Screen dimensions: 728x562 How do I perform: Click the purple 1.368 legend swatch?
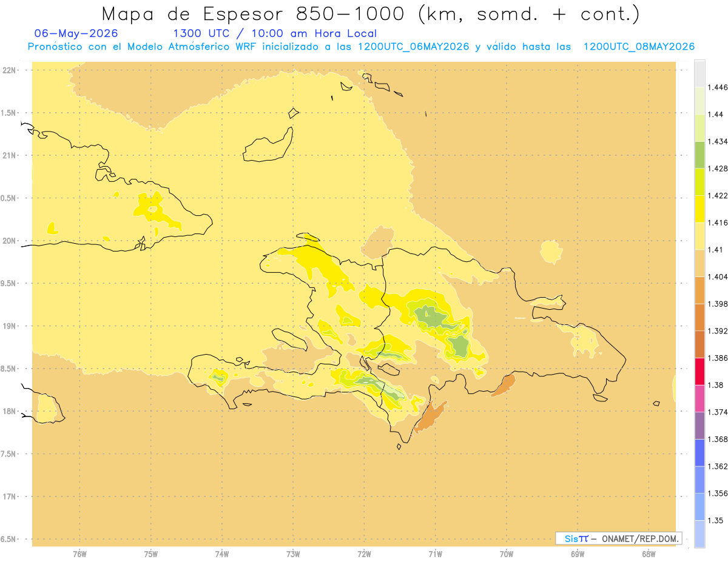(x=699, y=426)
